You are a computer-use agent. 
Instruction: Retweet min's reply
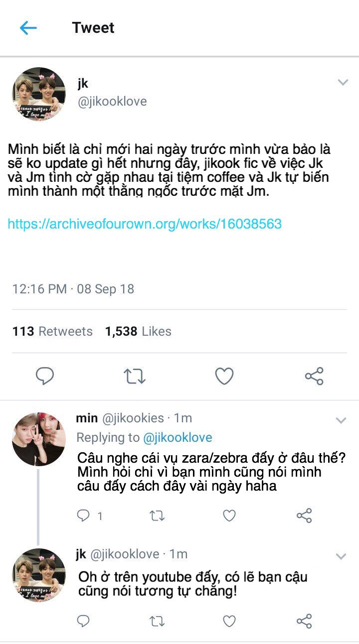[x=157, y=515]
